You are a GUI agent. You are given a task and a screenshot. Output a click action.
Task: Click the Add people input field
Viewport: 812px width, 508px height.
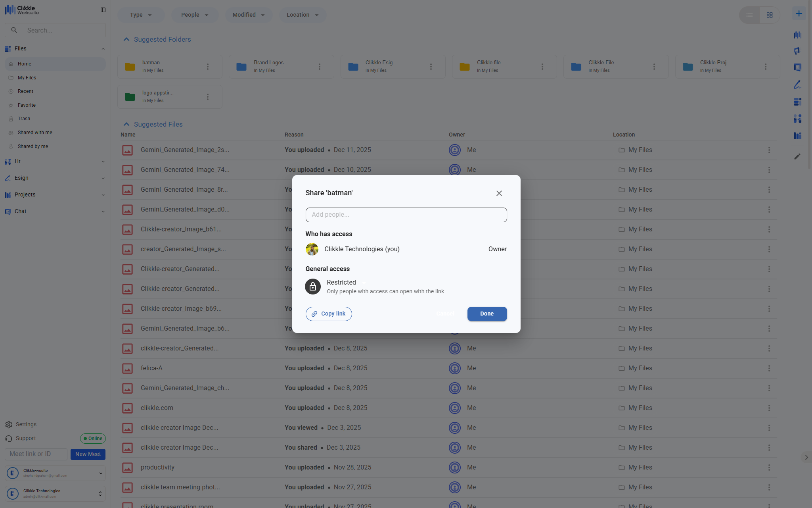coord(406,215)
